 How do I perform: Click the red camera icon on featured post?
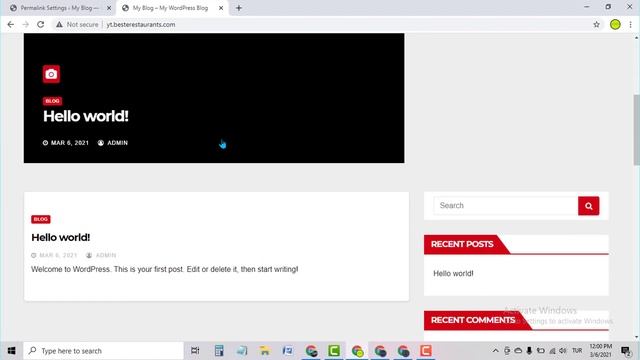click(x=51, y=74)
